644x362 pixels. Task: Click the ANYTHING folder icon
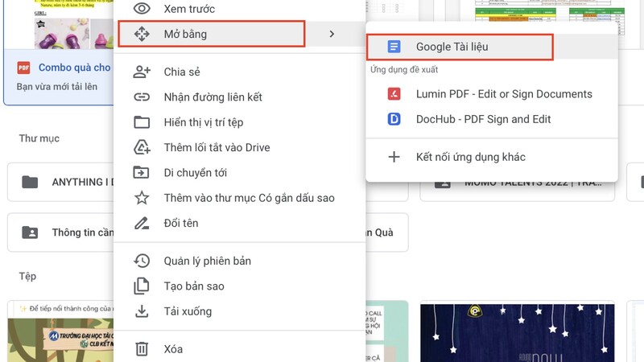click(x=30, y=182)
